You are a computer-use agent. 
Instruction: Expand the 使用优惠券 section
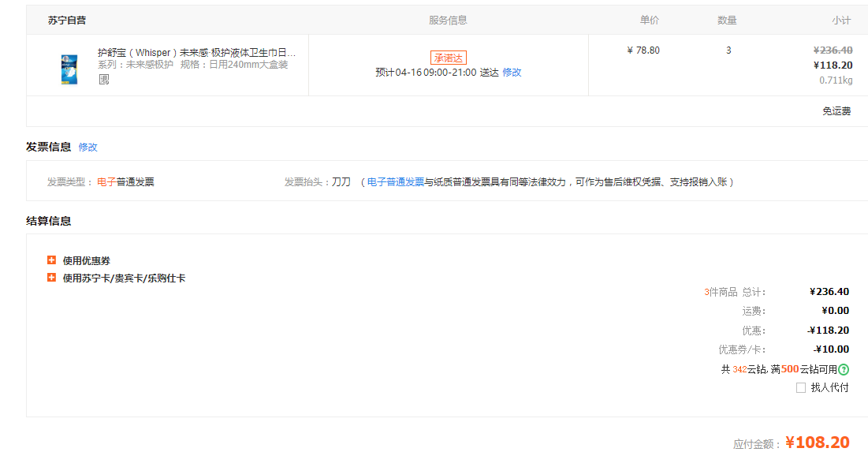pos(87,260)
